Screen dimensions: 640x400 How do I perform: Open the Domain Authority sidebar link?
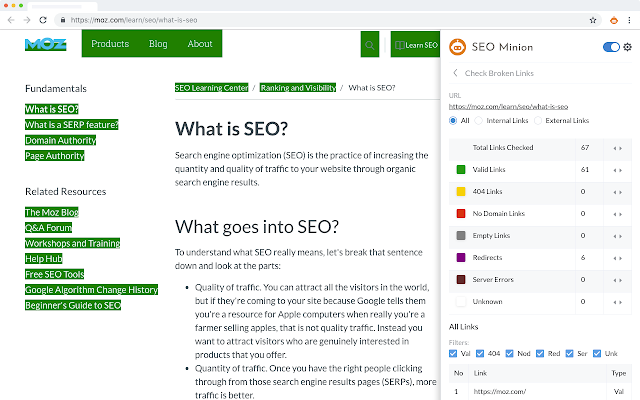[60, 141]
